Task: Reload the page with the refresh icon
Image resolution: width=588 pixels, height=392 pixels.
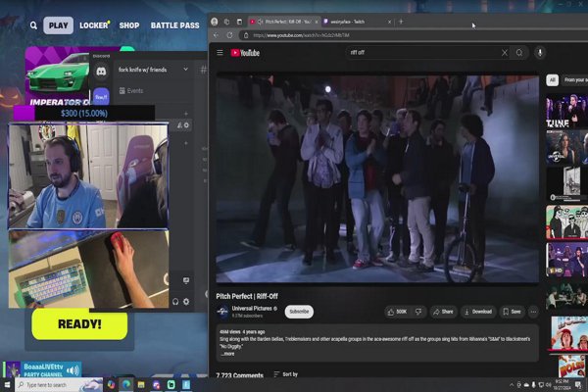Action: click(229, 35)
